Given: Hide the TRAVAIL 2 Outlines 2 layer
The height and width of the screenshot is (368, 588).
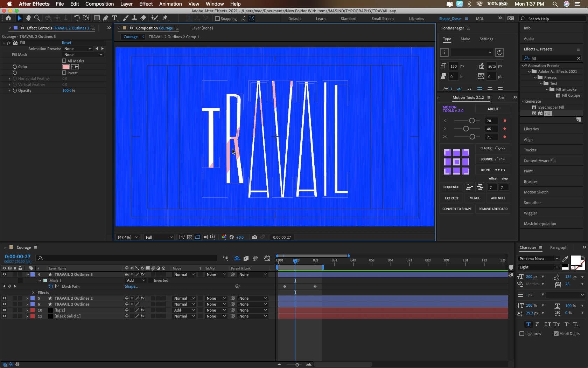Looking at the screenshot, I should 4,298.
